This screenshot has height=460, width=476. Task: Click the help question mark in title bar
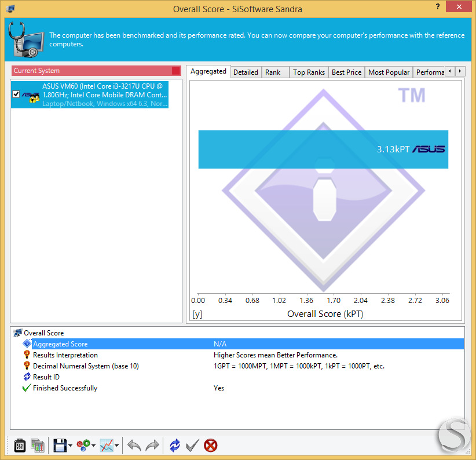pos(437,7)
